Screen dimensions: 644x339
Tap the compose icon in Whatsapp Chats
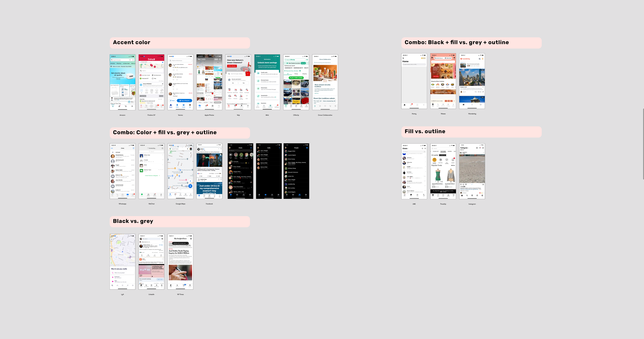tap(133, 148)
